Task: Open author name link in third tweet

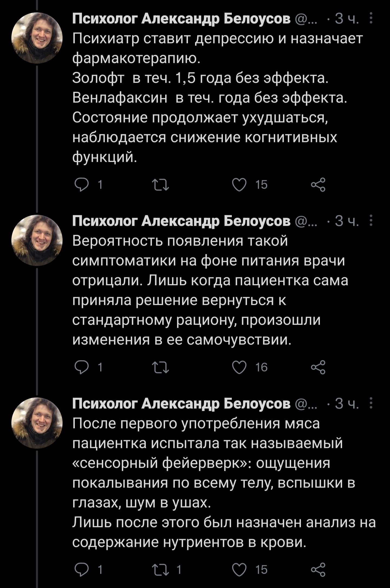Action: [181, 404]
